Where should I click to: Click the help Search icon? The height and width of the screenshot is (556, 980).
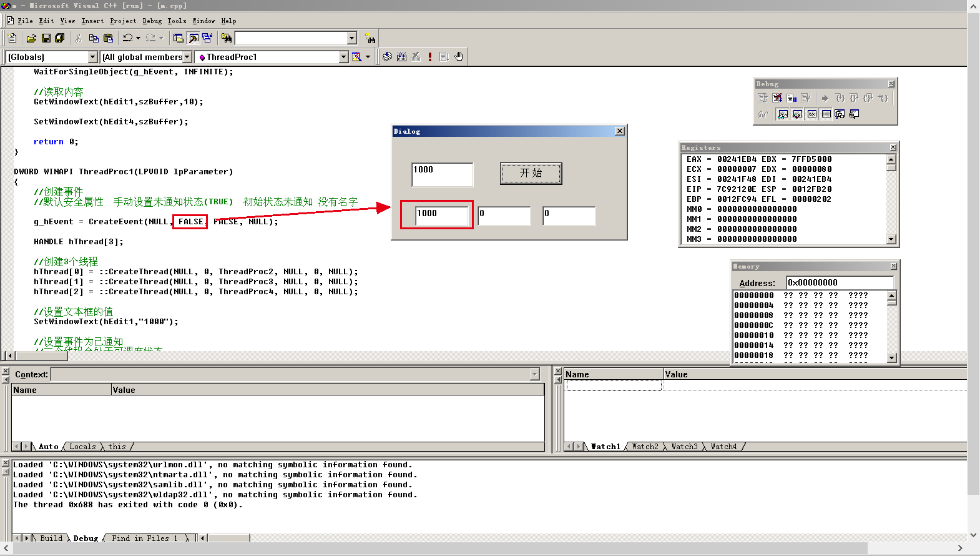(x=370, y=38)
